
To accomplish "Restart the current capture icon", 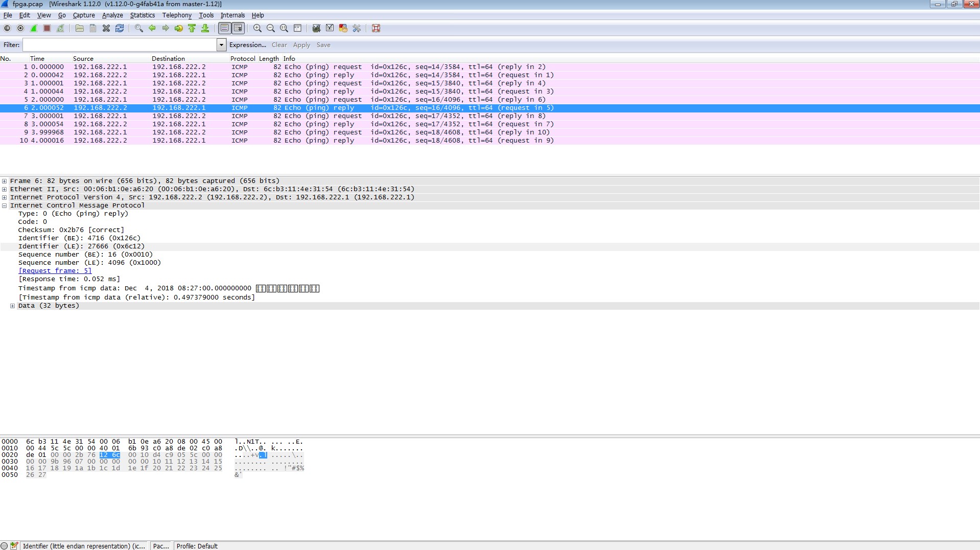I will click(60, 28).
